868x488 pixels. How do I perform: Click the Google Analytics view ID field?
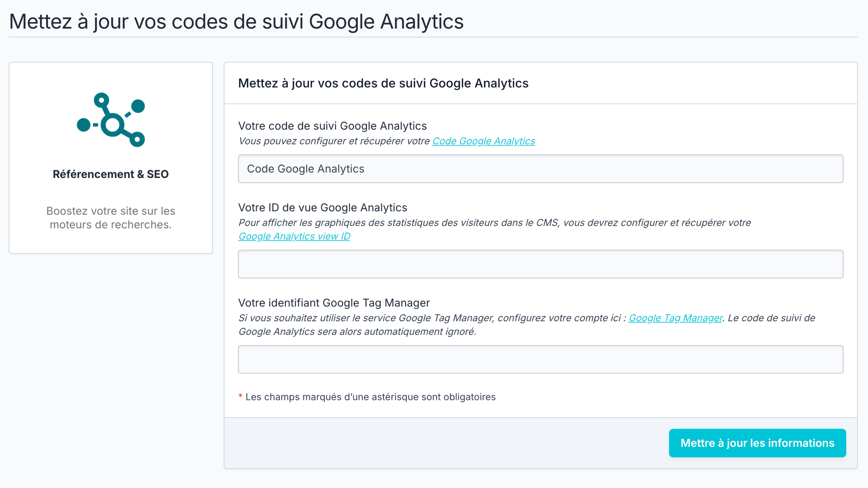point(539,264)
